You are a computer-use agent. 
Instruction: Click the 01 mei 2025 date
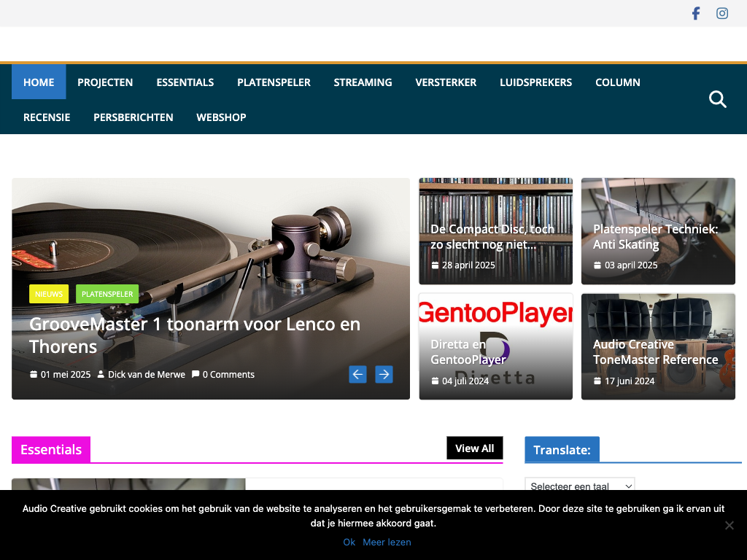(66, 374)
